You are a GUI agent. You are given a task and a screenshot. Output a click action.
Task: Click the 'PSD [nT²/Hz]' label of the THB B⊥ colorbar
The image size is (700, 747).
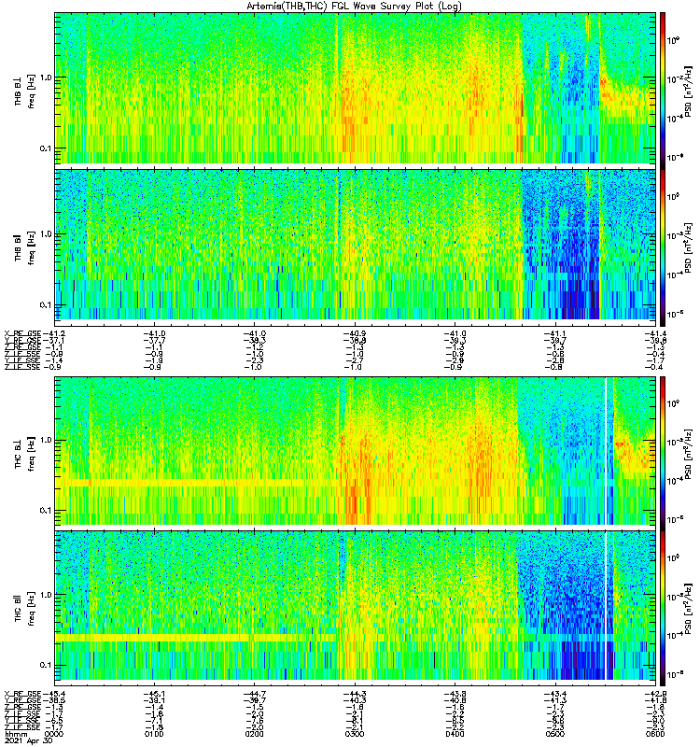[x=689, y=92]
